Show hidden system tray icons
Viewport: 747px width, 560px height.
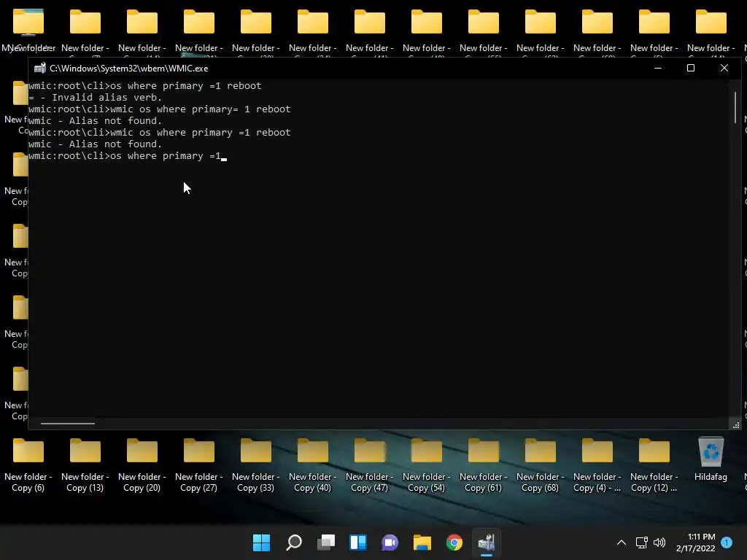tap(622, 542)
